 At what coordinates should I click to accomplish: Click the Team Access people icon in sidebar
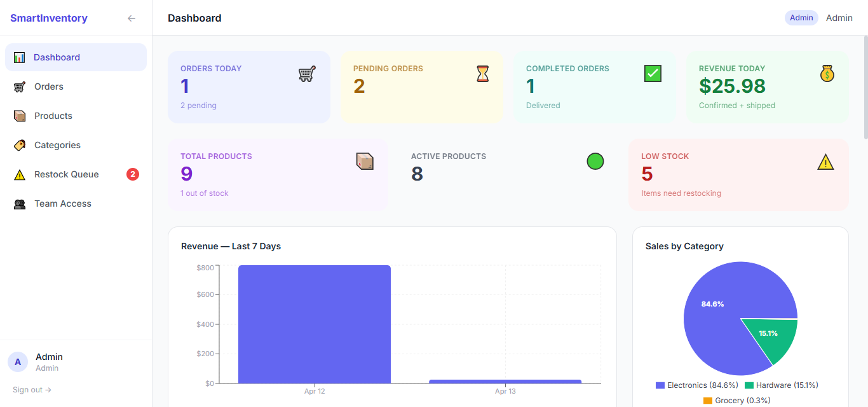click(x=20, y=203)
